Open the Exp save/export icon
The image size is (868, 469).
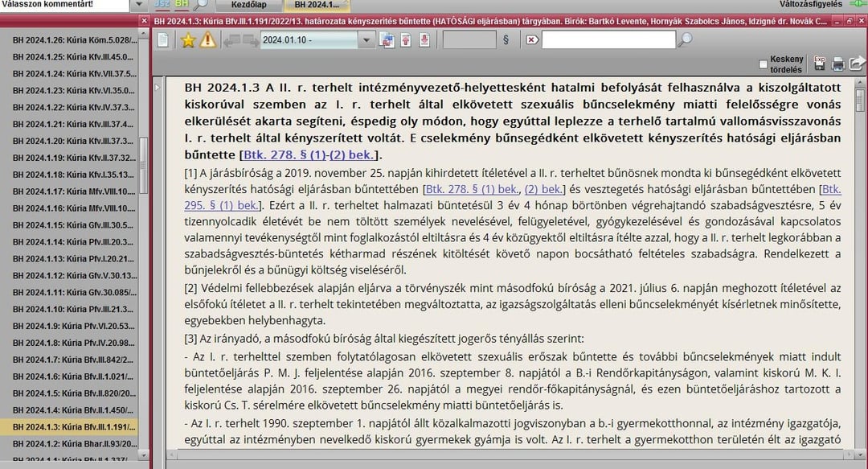pos(820,64)
